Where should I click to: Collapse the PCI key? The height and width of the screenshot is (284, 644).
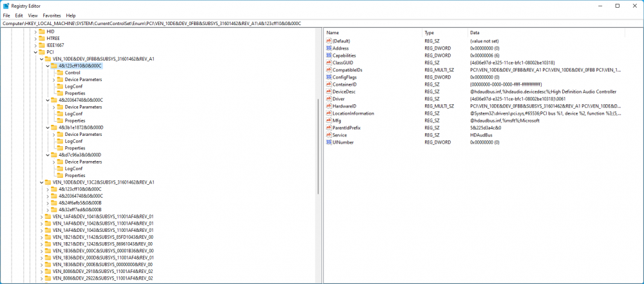[35, 52]
